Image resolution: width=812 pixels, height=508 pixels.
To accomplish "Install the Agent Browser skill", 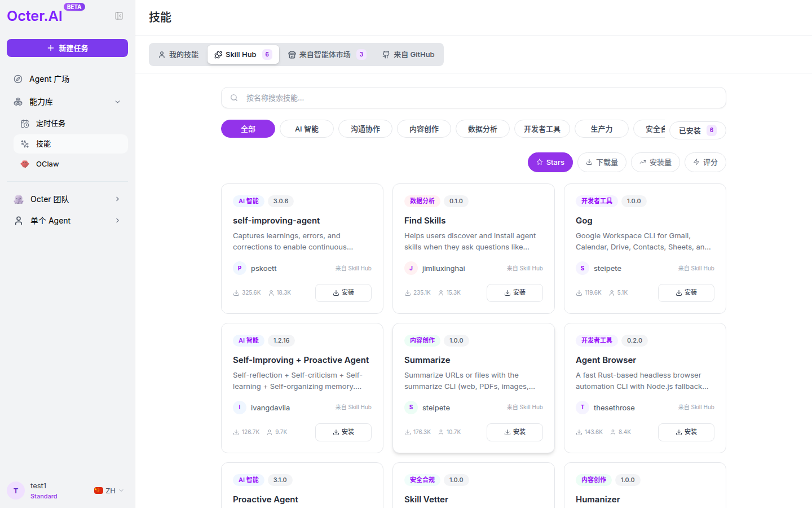I will (x=686, y=432).
